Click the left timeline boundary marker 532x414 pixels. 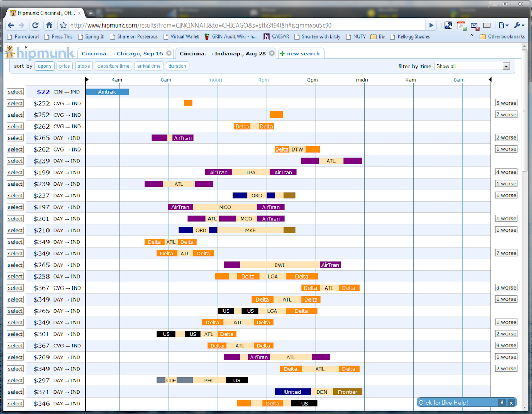87,79
